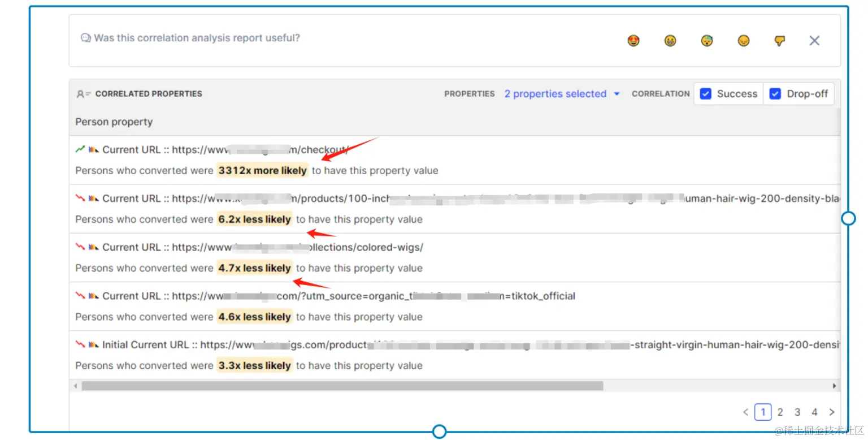Image resolution: width=868 pixels, height=440 pixels.
Task: Click the 3312x more likely badge
Action: click(x=263, y=171)
